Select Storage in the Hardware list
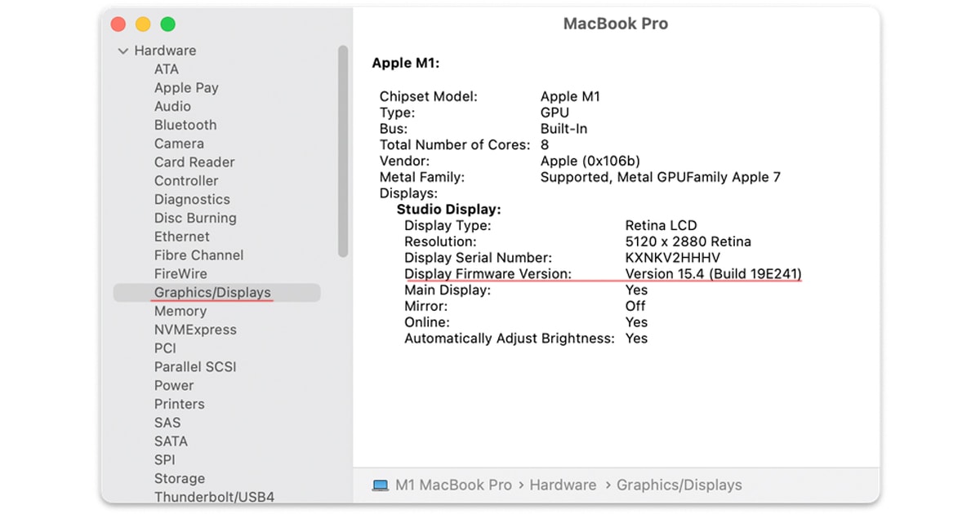The image size is (980, 514). [x=180, y=479]
